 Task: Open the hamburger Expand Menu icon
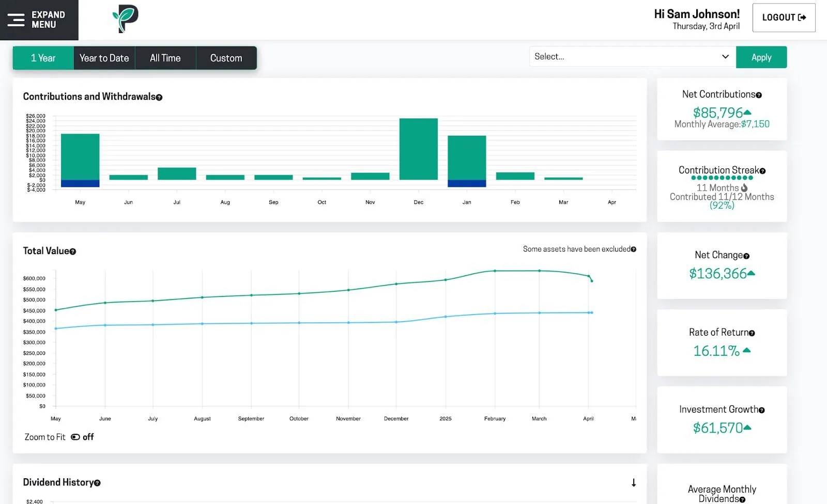[x=16, y=20]
